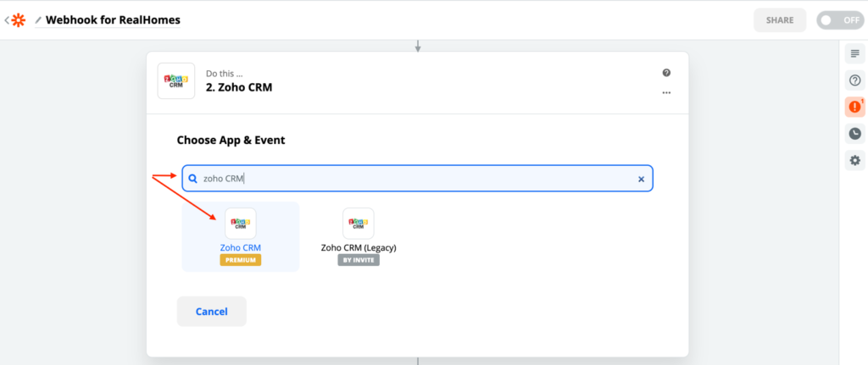Click the Zapier logo icon

tap(19, 20)
